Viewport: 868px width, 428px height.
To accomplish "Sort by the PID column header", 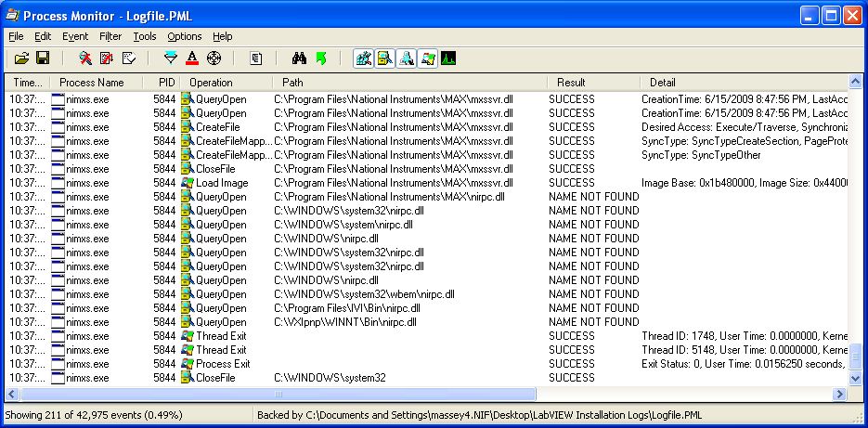I will point(162,83).
